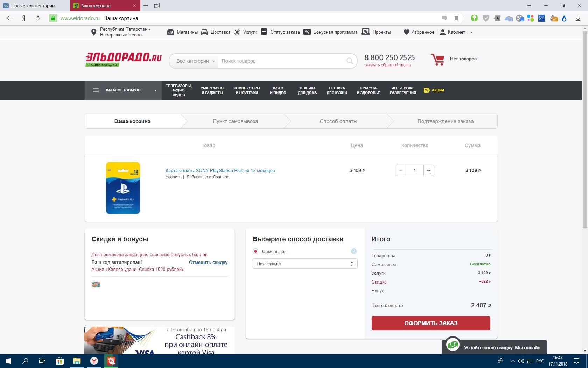Click the Поиск товаров search field
The width and height of the screenshot is (588, 368).
coord(280,61)
